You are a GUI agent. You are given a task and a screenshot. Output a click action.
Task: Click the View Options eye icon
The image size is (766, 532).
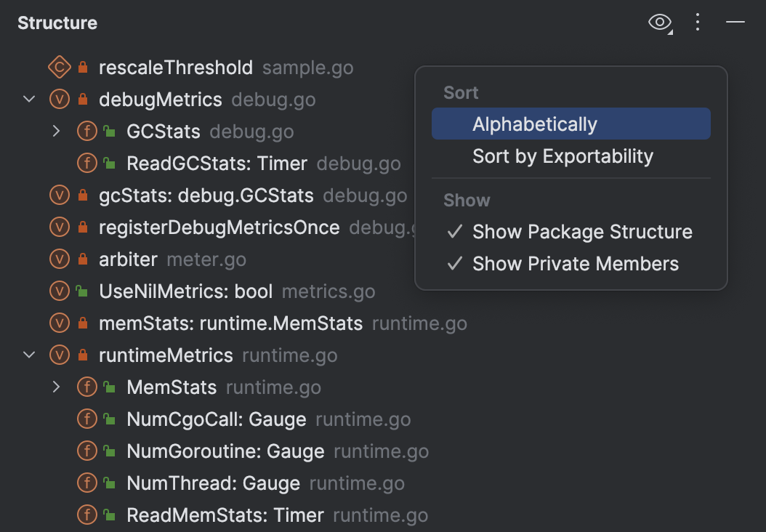659,23
